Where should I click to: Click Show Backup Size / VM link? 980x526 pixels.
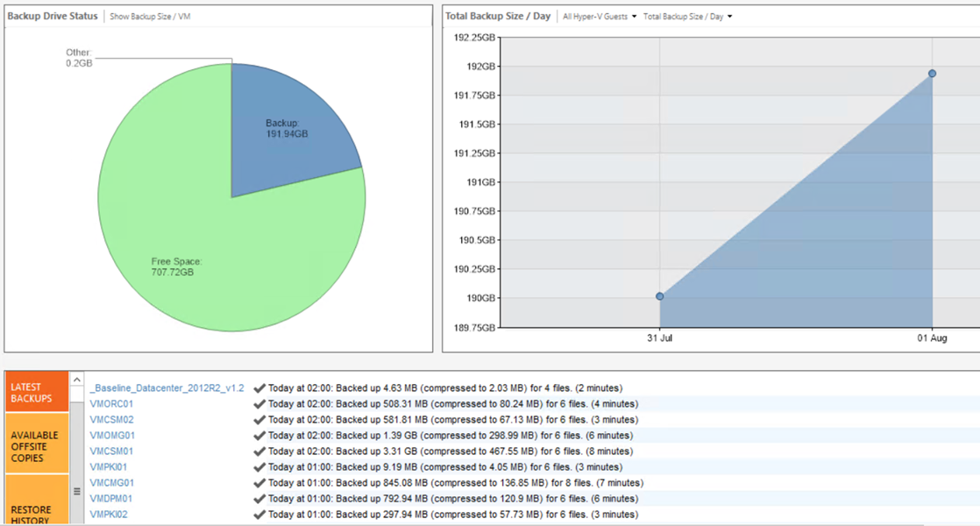pos(150,17)
